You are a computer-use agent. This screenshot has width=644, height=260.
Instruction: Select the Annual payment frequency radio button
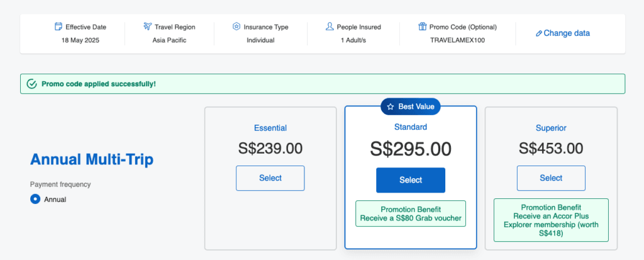click(35, 199)
